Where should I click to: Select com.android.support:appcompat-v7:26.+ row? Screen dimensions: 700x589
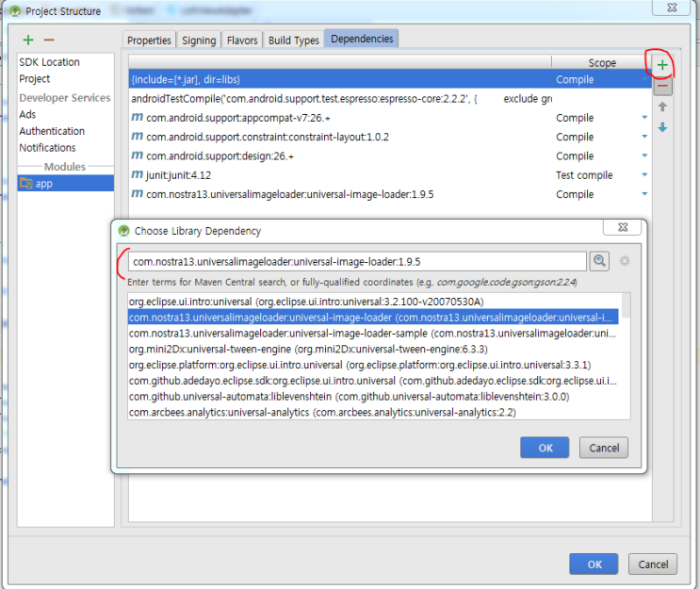(x=390, y=118)
